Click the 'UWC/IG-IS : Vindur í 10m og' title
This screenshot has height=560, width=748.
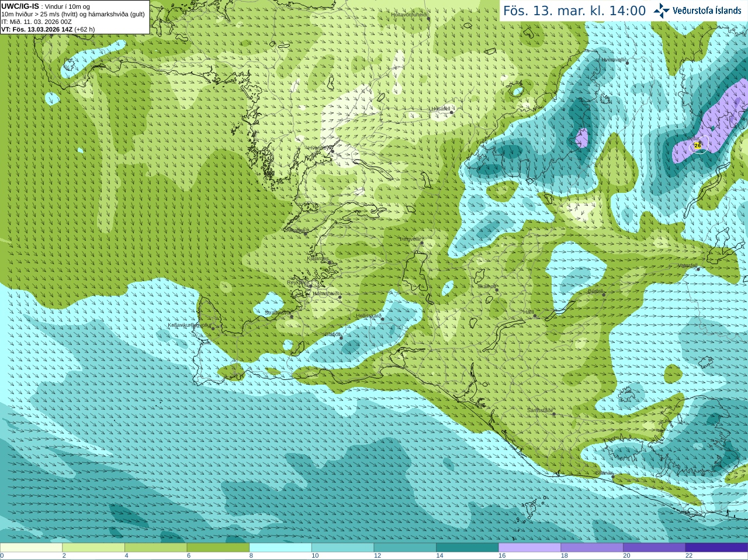pyautogui.click(x=46, y=6)
